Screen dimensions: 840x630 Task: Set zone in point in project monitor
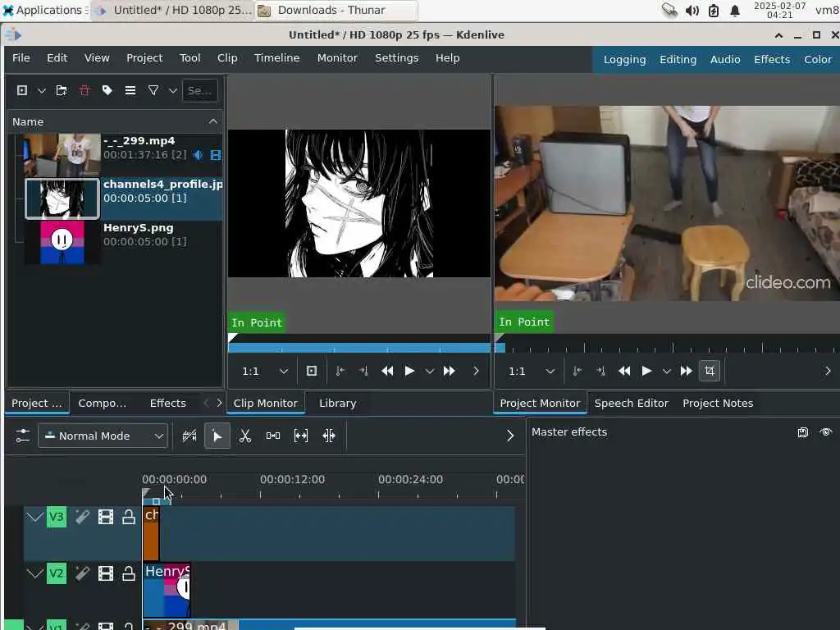pyautogui.click(x=577, y=371)
